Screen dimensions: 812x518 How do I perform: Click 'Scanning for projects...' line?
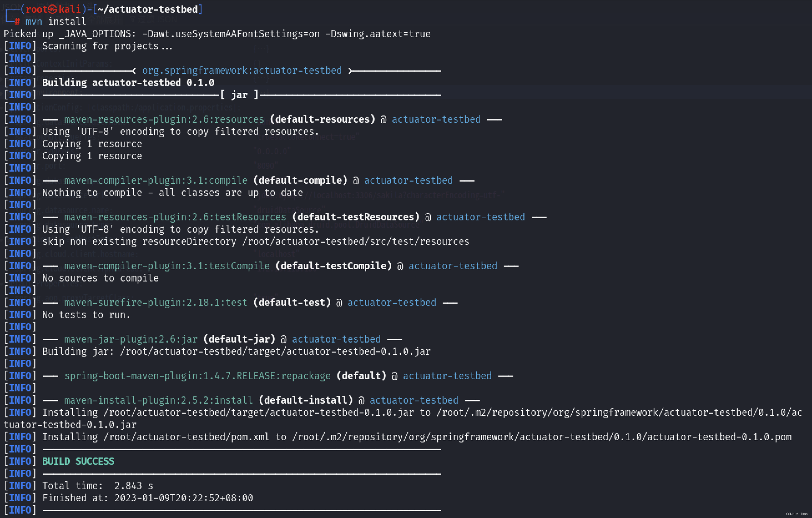tap(108, 46)
